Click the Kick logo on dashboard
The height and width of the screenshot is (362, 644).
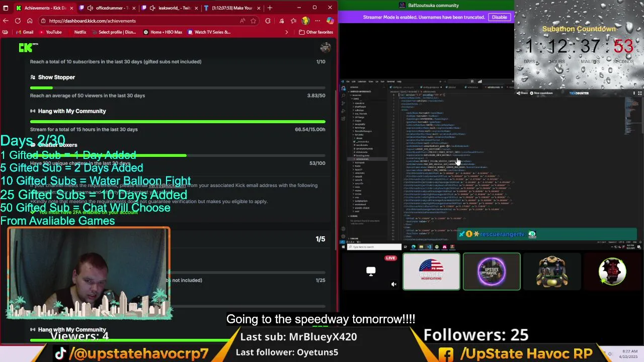tap(28, 47)
